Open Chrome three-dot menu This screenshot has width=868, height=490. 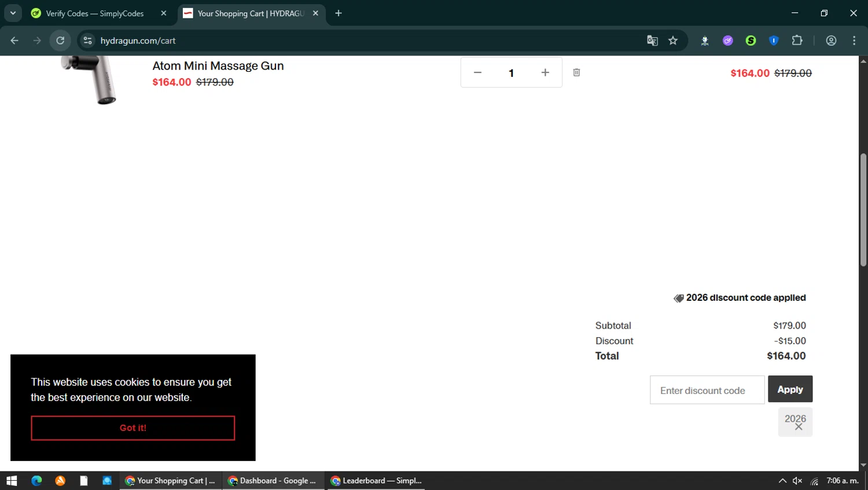click(x=854, y=40)
